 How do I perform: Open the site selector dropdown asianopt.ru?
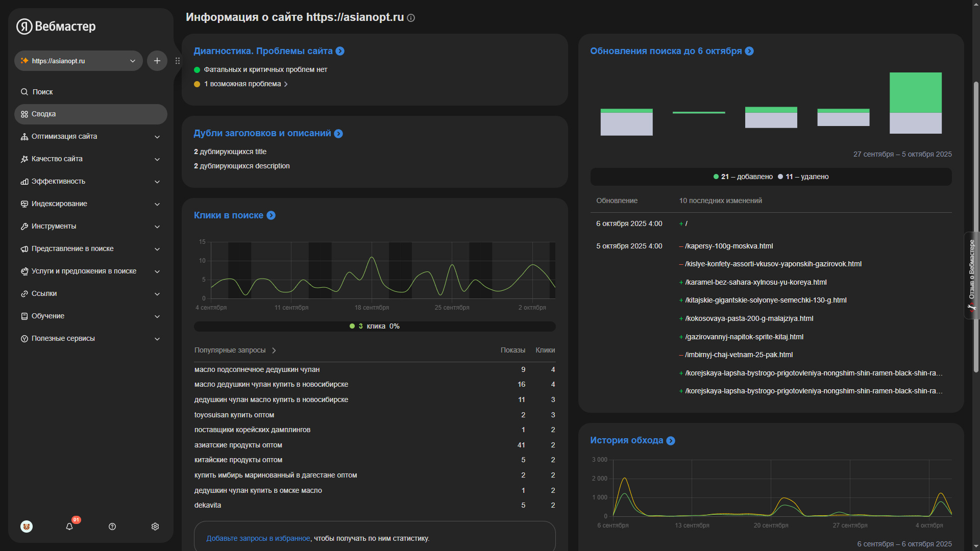(79, 61)
